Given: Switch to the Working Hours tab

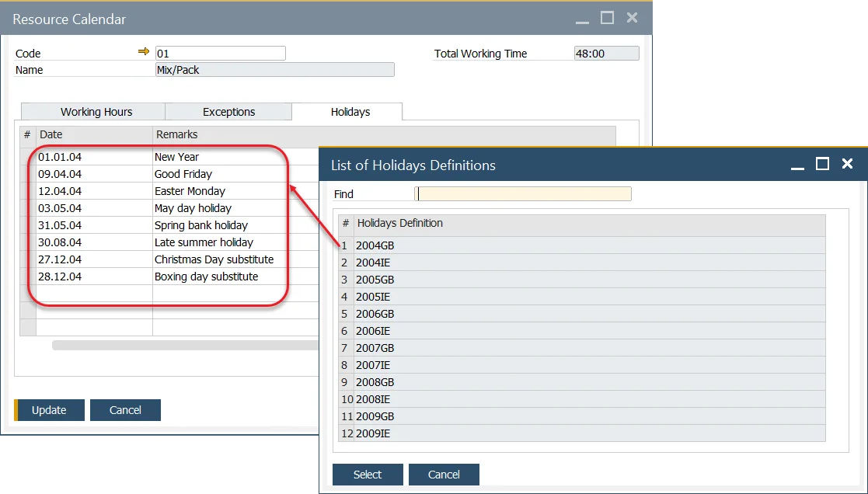Looking at the screenshot, I should click(92, 111).
